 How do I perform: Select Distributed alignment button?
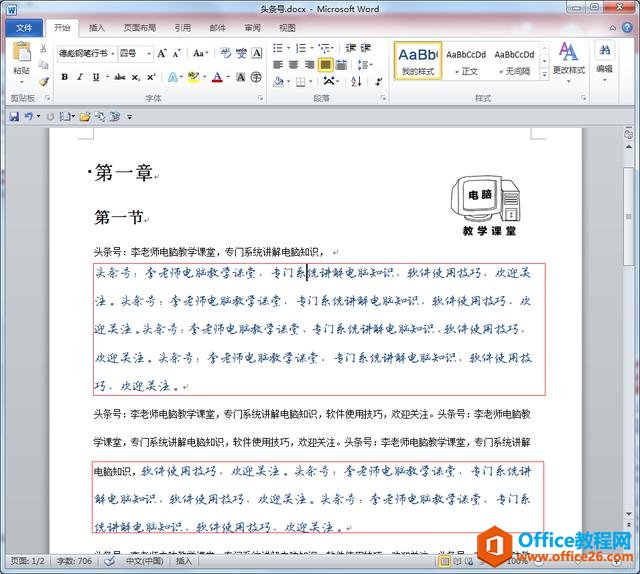pos(341,65)
